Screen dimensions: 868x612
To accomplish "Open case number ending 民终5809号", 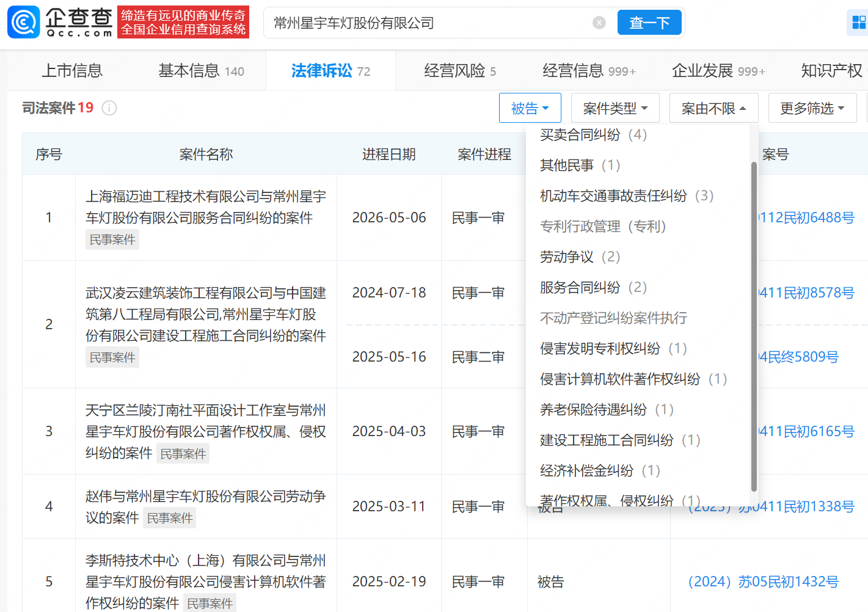I will coord(798,357).
